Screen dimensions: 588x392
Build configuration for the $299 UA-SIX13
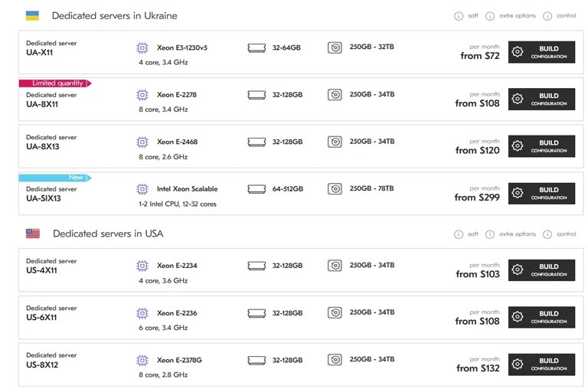click(x=541, y=194)
